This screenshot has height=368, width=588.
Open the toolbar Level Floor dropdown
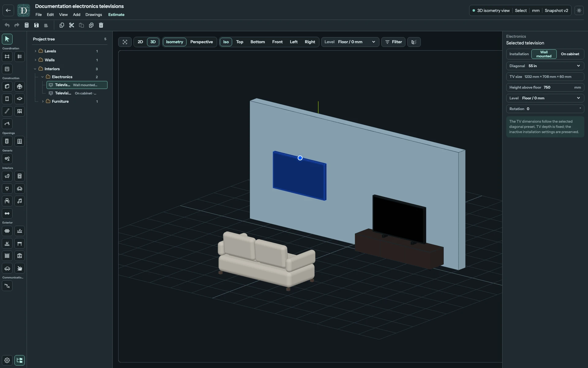350,42
